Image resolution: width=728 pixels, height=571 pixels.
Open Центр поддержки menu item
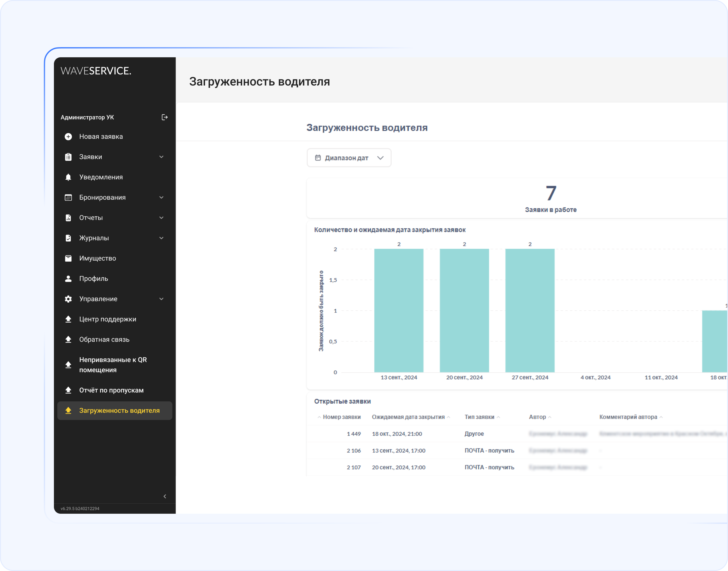(107, 319)
